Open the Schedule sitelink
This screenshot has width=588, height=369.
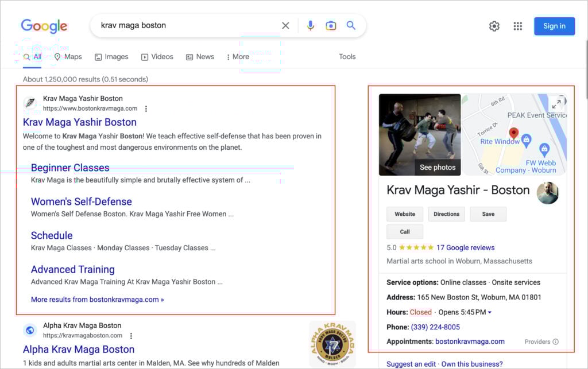pos(52,236)
